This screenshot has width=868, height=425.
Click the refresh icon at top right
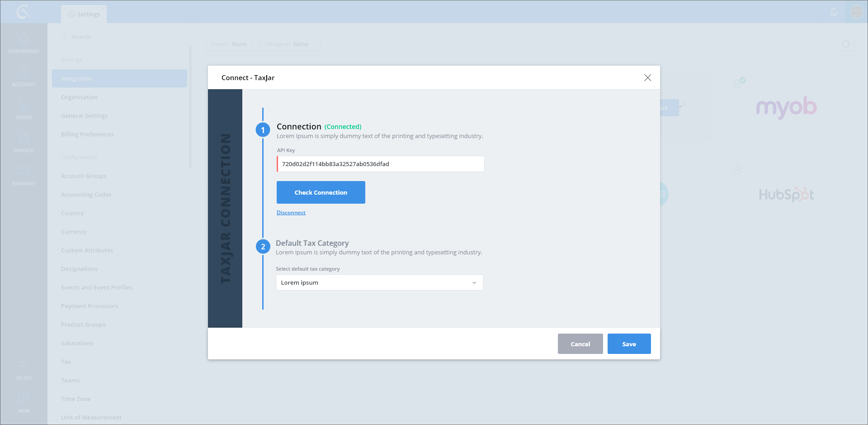click(846, 44)
